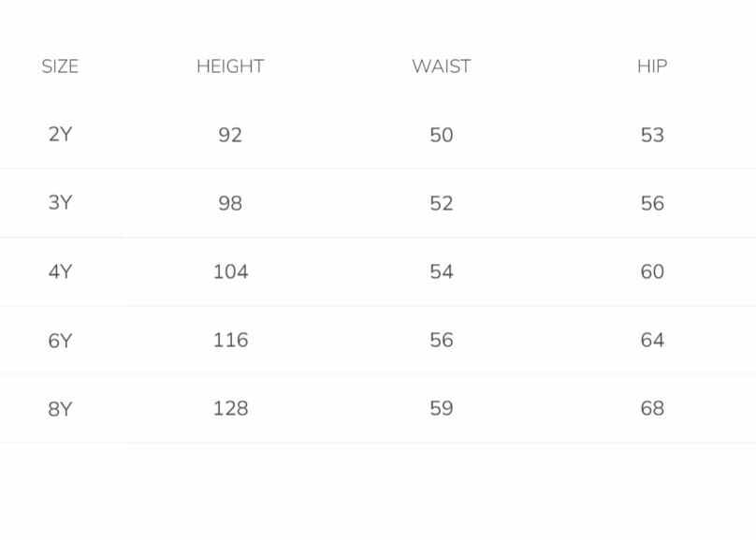This screenshot has height=540, width=756.
Task: Select hip value 60 for 4Y
Action: (x=652, y=271)
